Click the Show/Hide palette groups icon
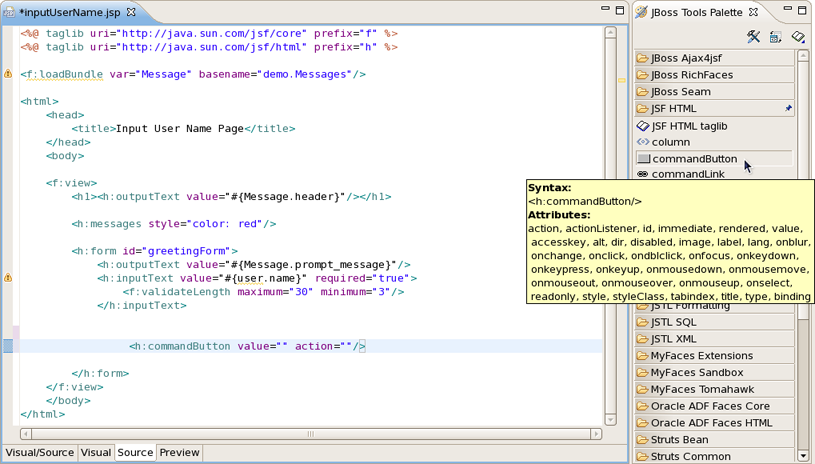Viewport: 815px width, 464px height. point(775,36)
